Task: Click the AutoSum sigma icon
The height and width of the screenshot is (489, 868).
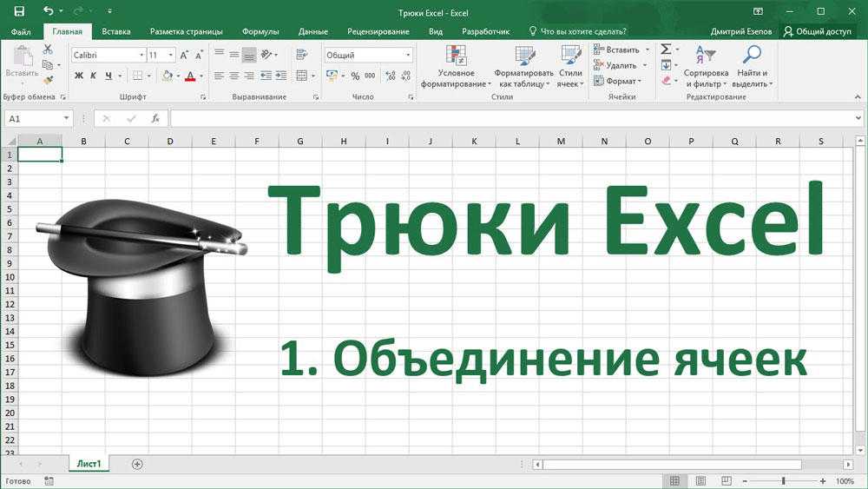Action: [x=665, y=50]
